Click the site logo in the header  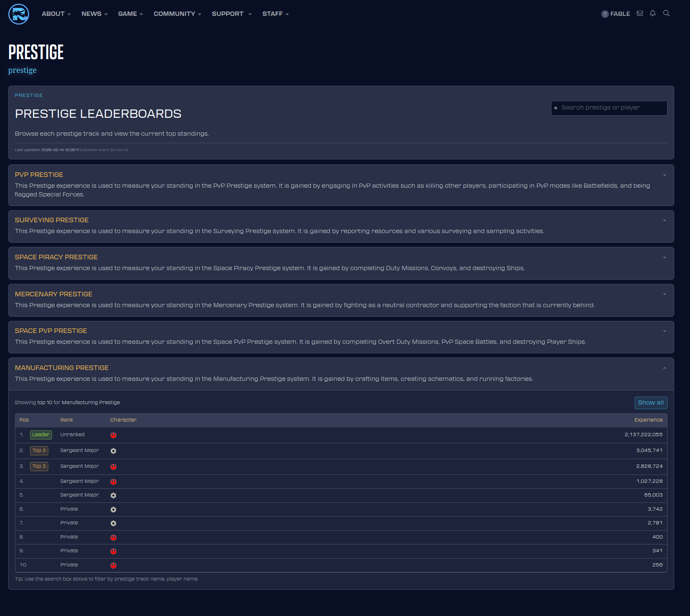(19, 14)
